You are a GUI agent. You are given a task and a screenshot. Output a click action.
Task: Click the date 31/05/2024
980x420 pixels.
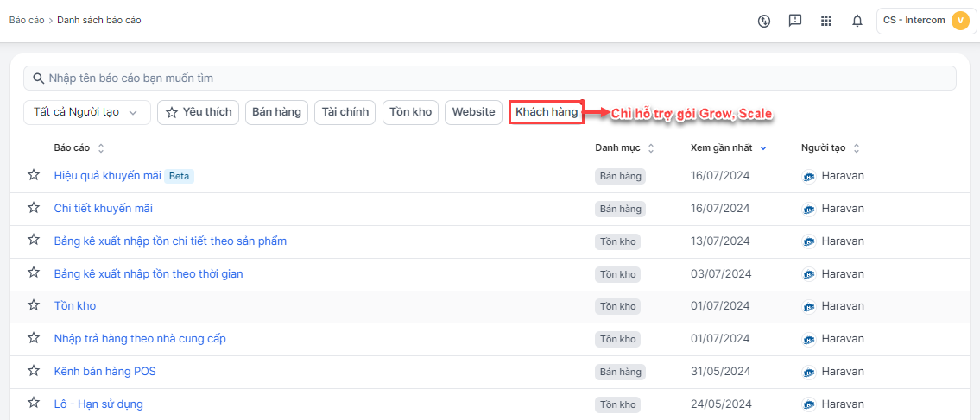tap(720, 372)
